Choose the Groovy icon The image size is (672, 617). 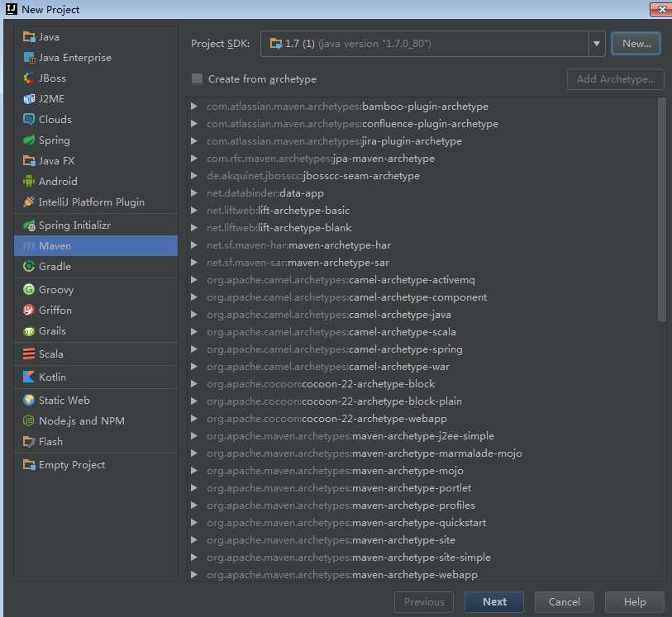point(29,289)
